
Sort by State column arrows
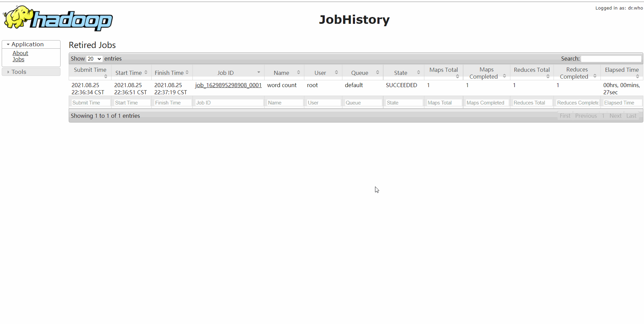(x=419, y=72)
